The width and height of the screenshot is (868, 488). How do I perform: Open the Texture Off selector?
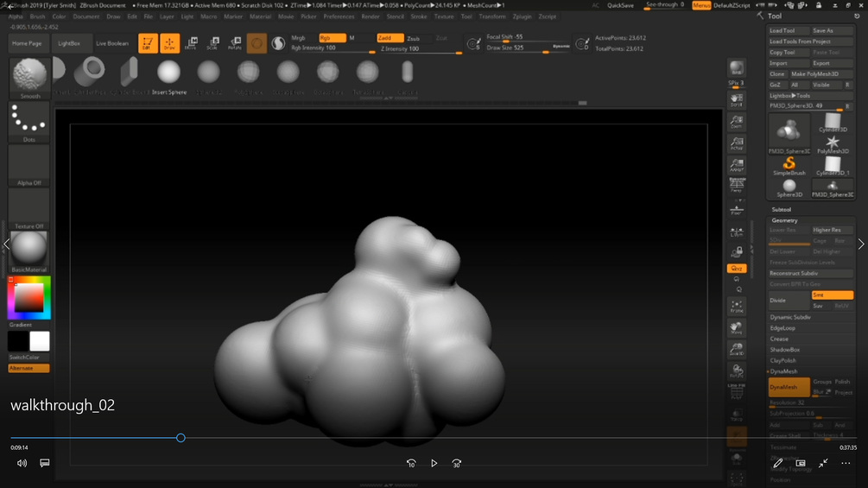tap(29, 209)
